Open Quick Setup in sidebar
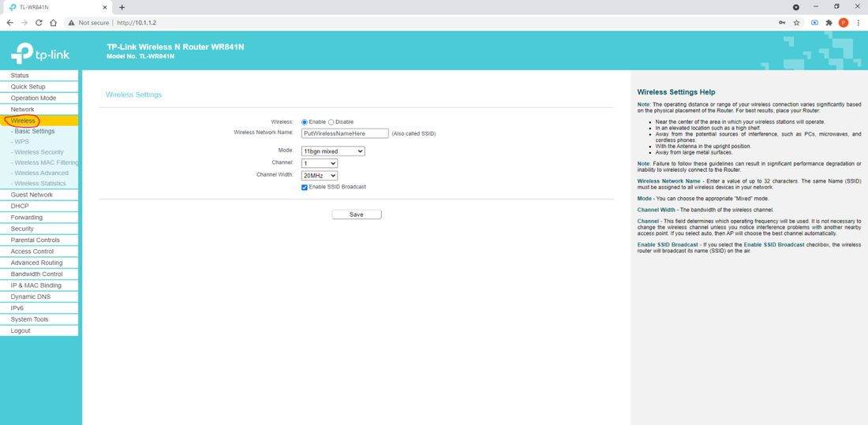The image size is (868, 425). 39,87
